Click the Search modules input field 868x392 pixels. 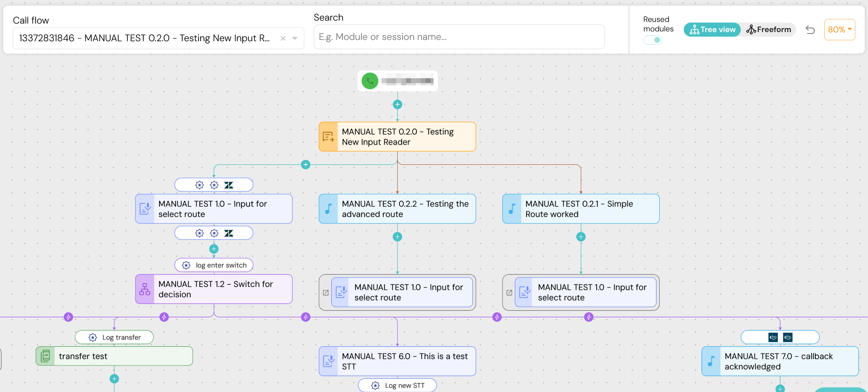pos(459,37)
